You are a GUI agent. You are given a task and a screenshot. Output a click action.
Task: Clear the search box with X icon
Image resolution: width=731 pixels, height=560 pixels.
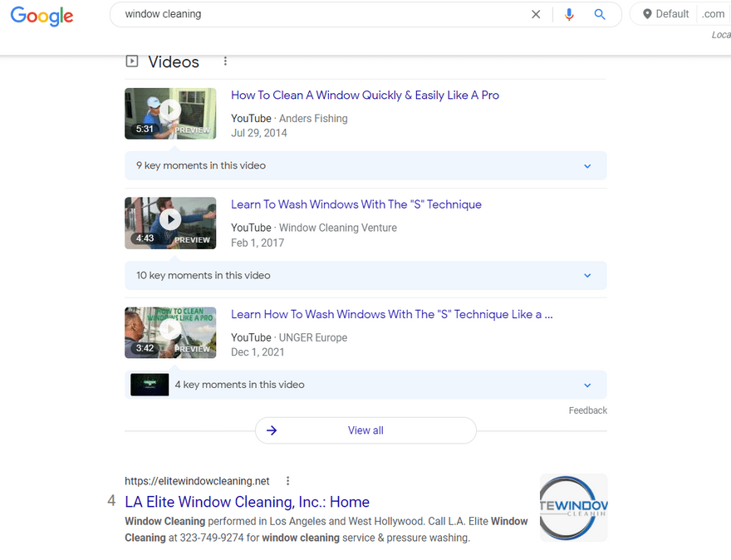(536, 14)
